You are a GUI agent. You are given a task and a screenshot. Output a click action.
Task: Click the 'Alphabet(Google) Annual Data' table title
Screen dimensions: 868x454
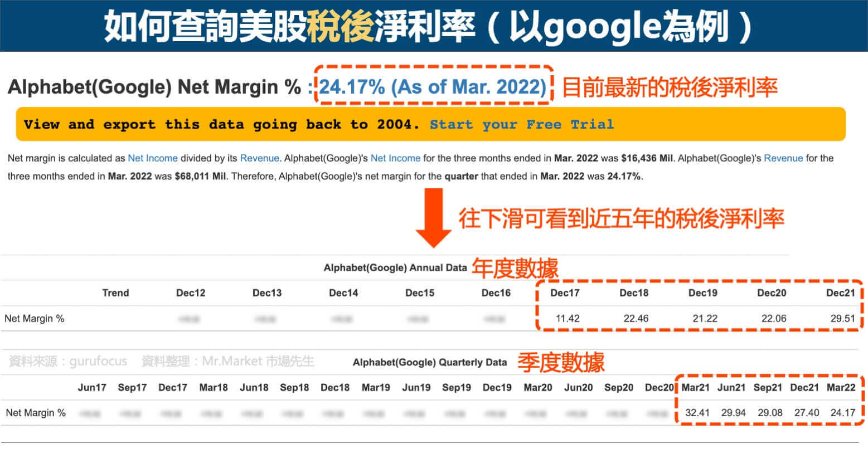pos(395,268)
